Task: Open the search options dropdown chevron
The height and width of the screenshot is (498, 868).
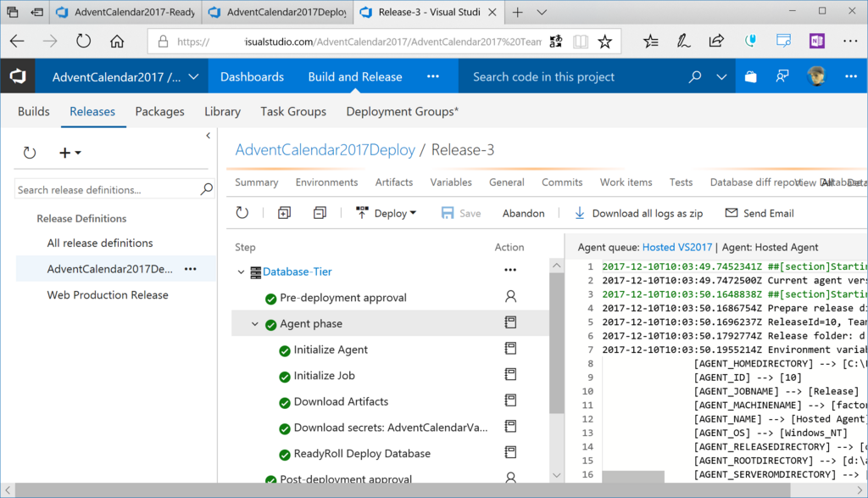Action: click(x=721, y=77)
